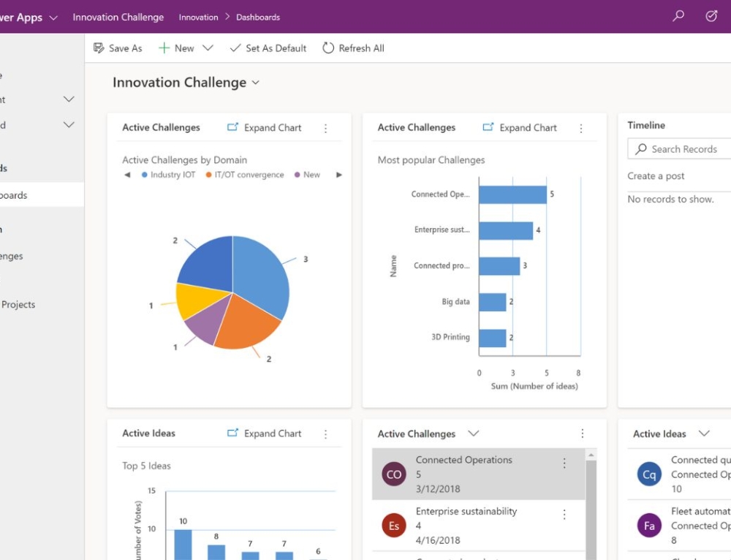
Task: Click the globe icon in the top-right corner
Action: coord(711,16)
